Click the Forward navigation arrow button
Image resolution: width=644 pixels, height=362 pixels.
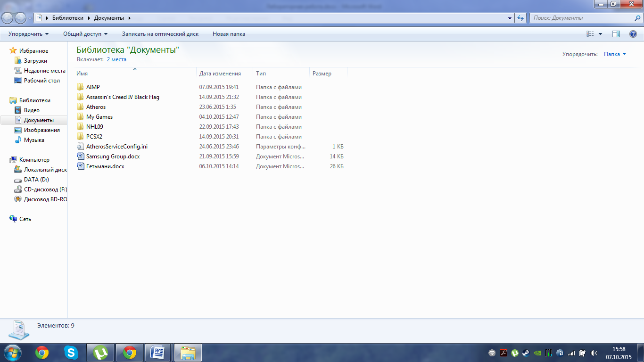point(21,18)
